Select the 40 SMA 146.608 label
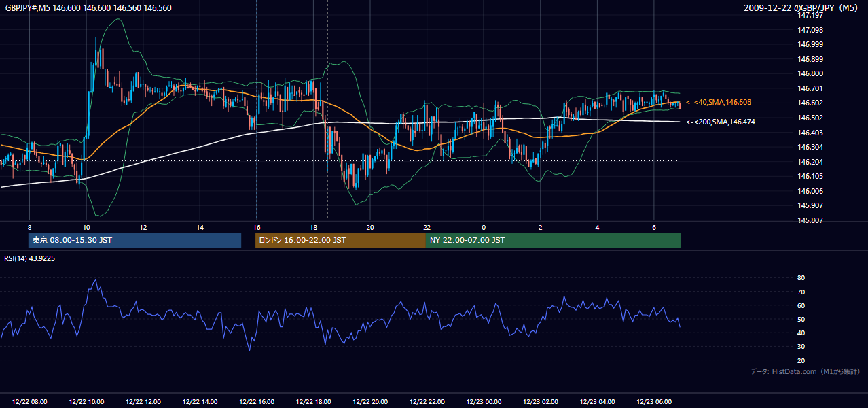Viewport: 868px width, 408px height. 719,102
